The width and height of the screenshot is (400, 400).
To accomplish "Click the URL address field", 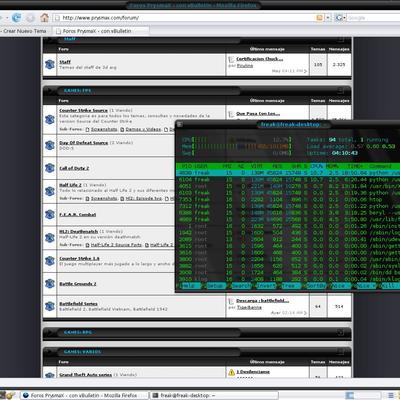I will (x=188, y=18).
